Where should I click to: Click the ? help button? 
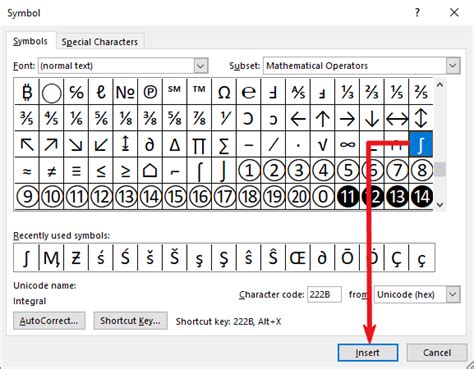417,13
